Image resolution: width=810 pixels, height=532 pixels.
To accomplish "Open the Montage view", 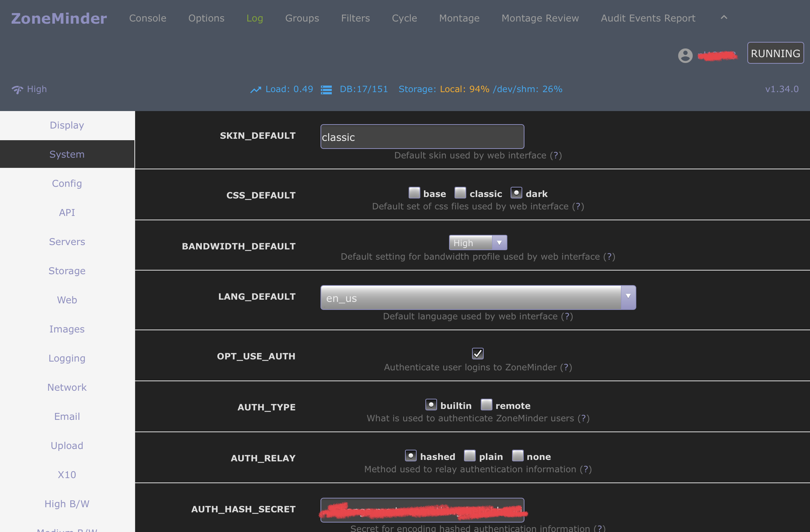I will [459, 18].
